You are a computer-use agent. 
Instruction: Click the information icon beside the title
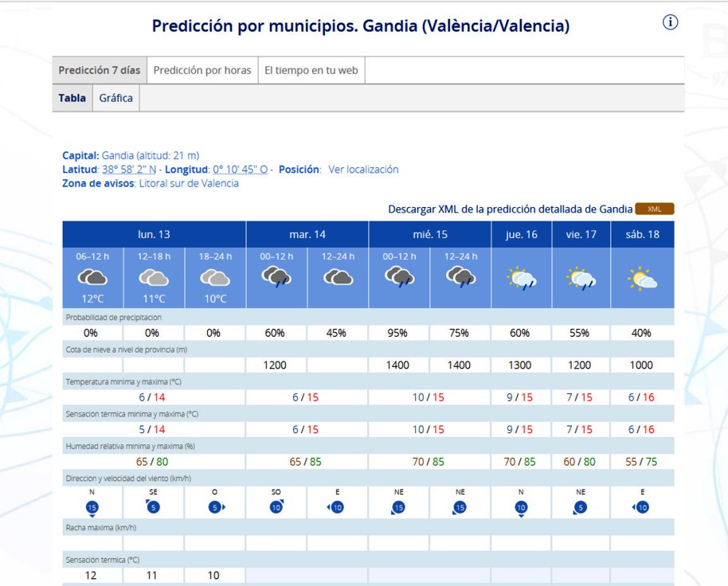click(x=670, y=21)
